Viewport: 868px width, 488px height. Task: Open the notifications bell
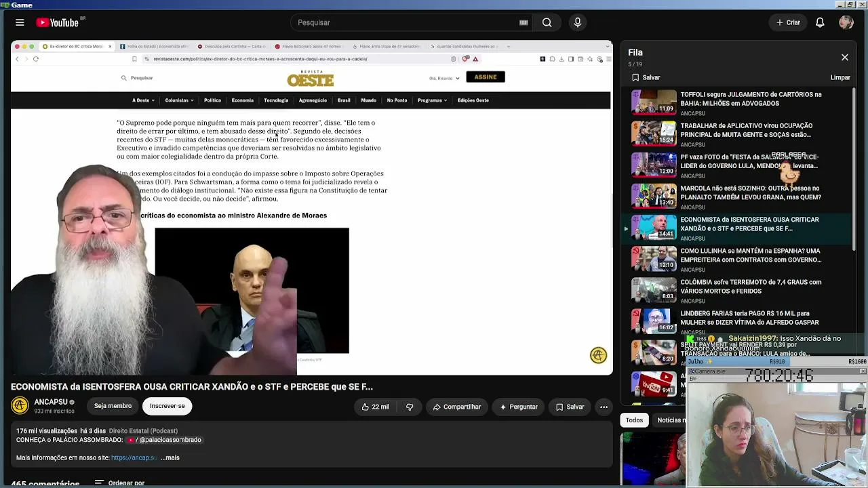pyautogui.click(x=820, y=22)
